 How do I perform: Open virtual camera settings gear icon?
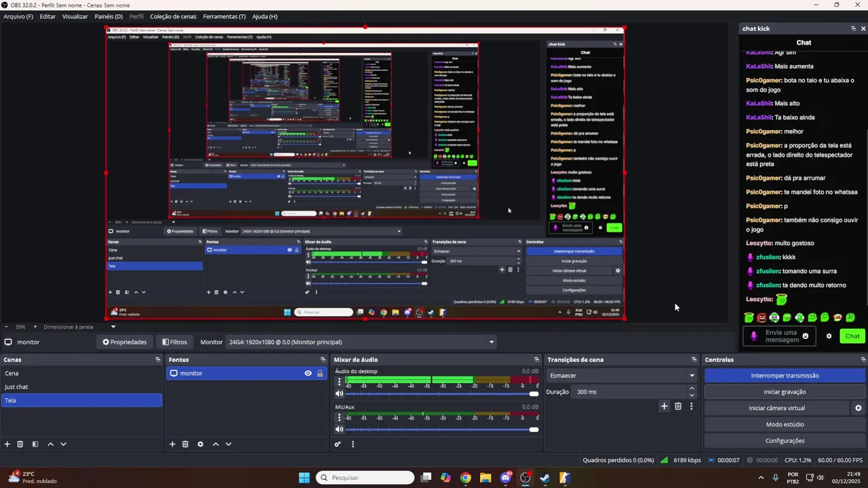[858, 408]
